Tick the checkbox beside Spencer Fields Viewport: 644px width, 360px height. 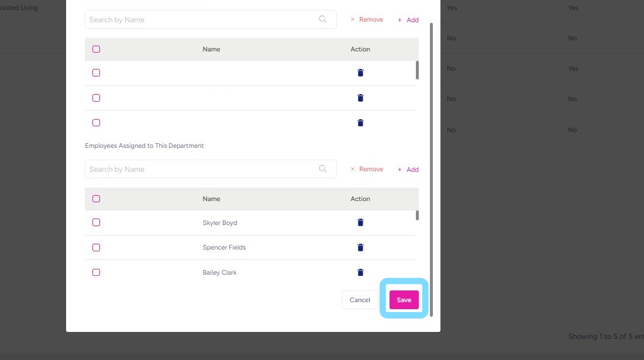point(96,248)
